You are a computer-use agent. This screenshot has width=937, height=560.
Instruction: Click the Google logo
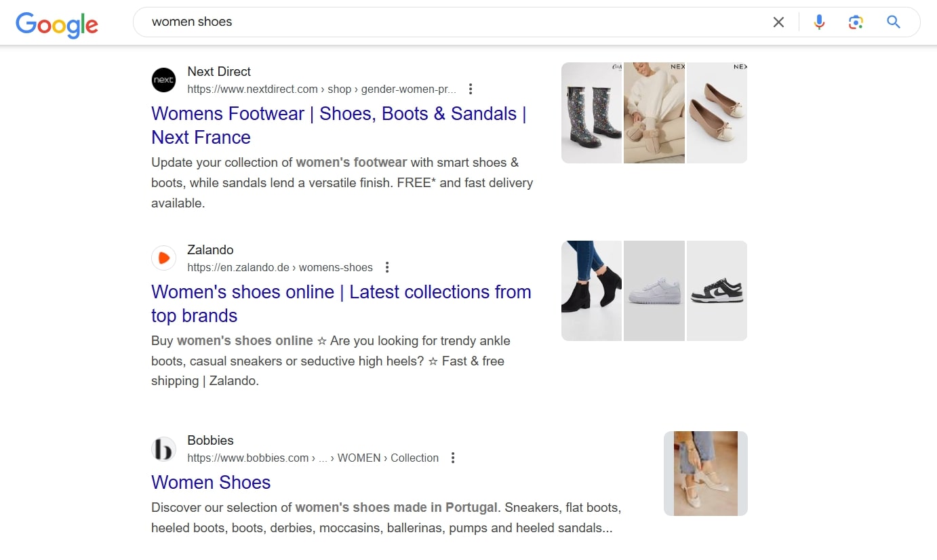tap(57, 24)
